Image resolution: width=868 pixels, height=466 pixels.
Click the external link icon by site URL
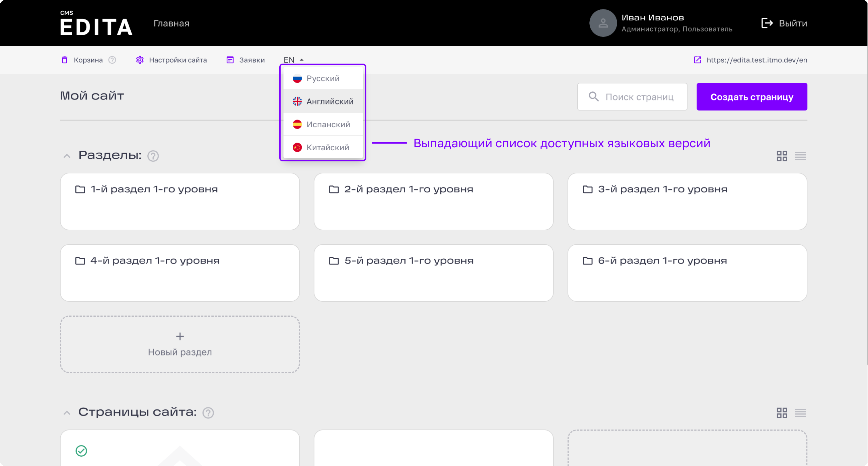point(698,60)
